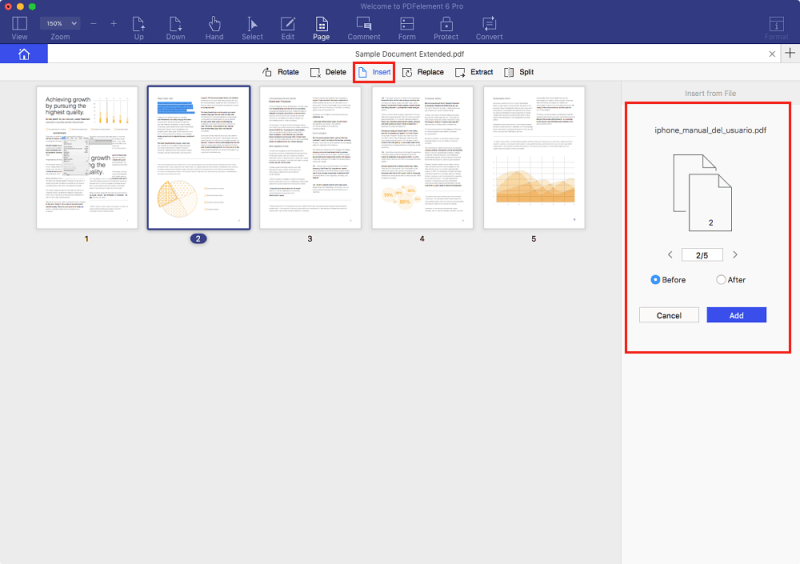
Task: Click the Insert page option
Action: [x=374, y=72]
